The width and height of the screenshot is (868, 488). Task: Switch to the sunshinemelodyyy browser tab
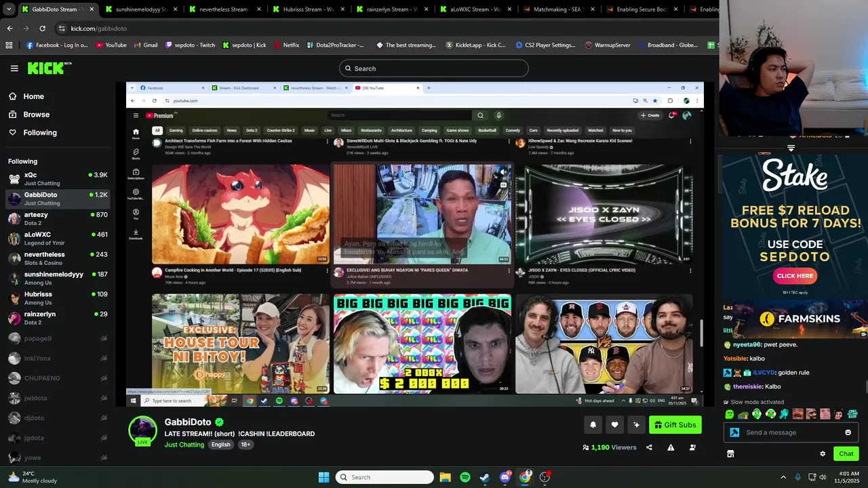pos(141,9)
